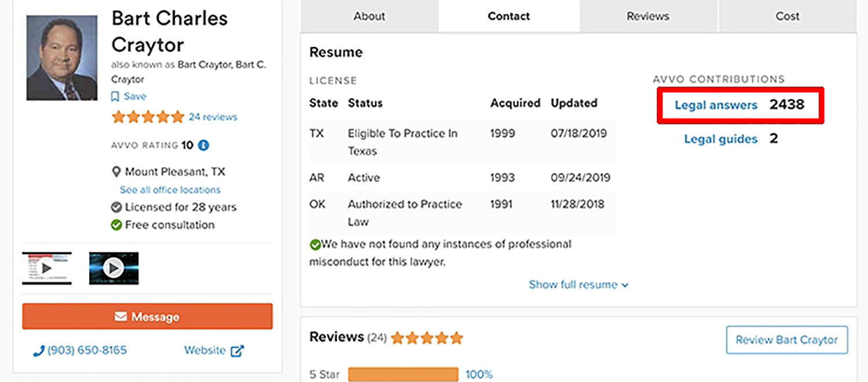The width and height of the screenshot is (868, 382).
Task: Open See all office locations
Action: pos(169,190)
